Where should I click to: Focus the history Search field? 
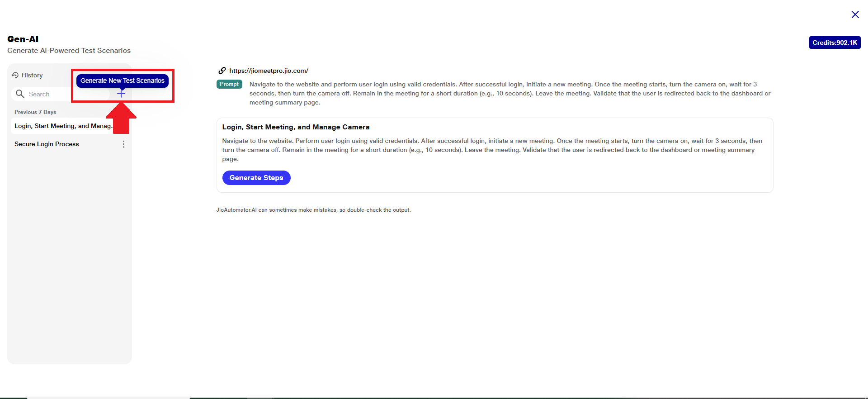63,94
